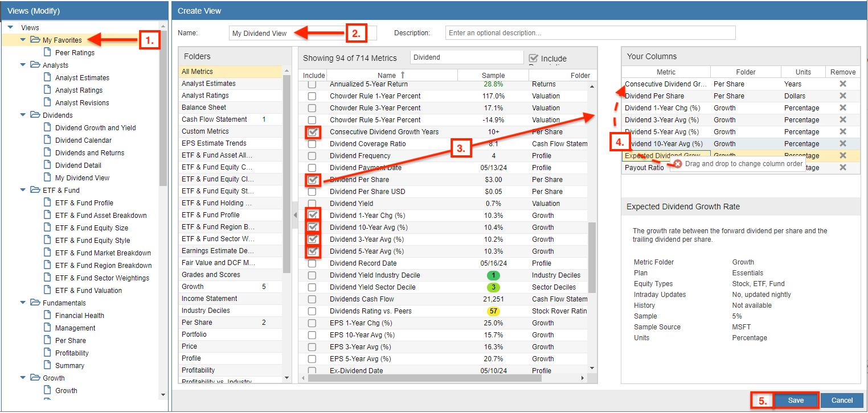Select the Cash Flow Statement folder
868x413 pixels.
click(230, 119)
